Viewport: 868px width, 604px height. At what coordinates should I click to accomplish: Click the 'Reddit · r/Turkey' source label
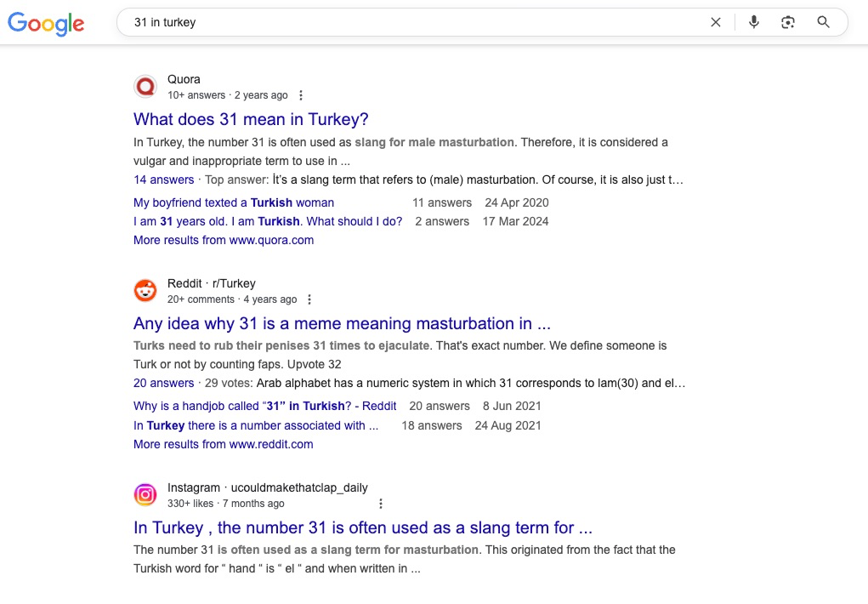click(x=212, y=283)
